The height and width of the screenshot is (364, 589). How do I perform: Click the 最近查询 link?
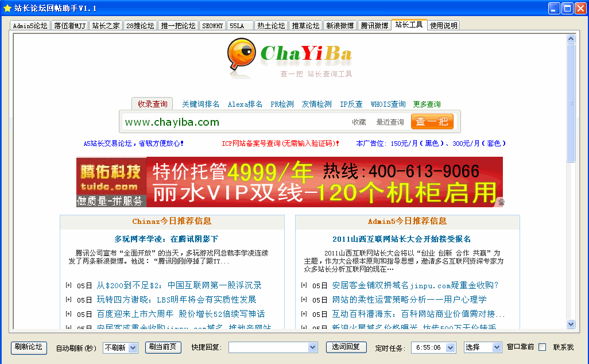coord(390,122)
